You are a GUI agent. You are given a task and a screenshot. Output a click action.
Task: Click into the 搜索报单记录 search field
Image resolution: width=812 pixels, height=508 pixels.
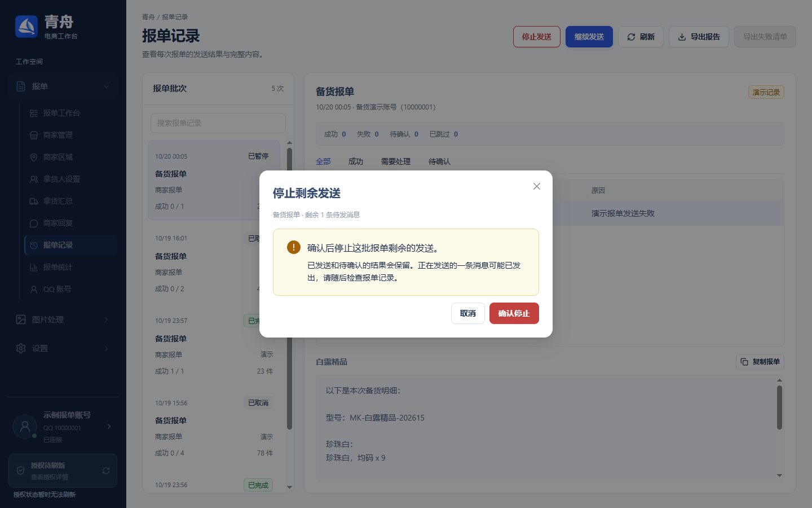tap(218, 123)
